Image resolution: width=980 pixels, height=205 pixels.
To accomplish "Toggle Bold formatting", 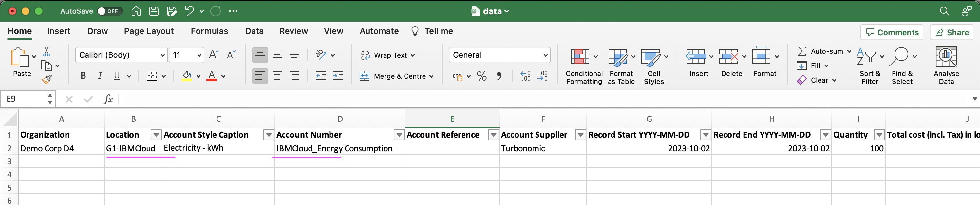I will click(x=83, y=76).
